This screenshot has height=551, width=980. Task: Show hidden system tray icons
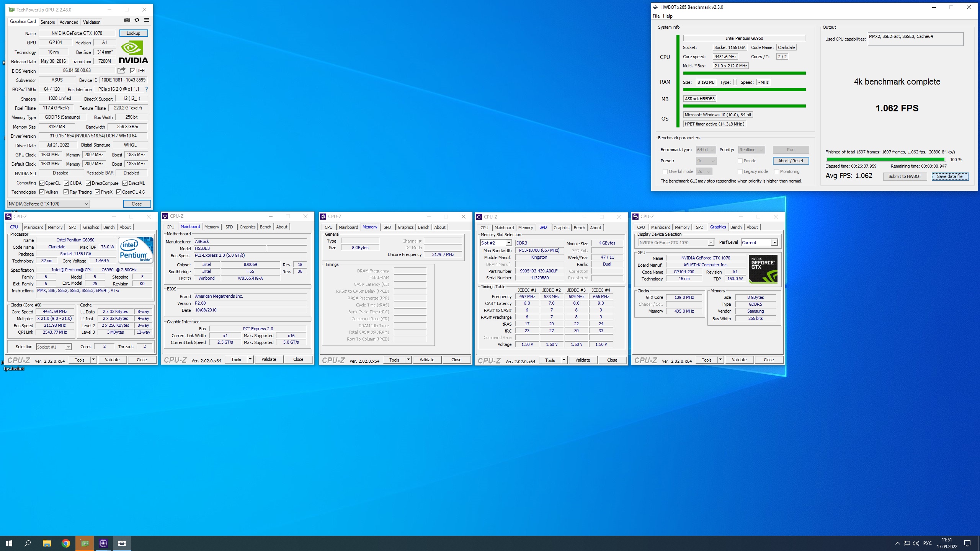(897, 543)
